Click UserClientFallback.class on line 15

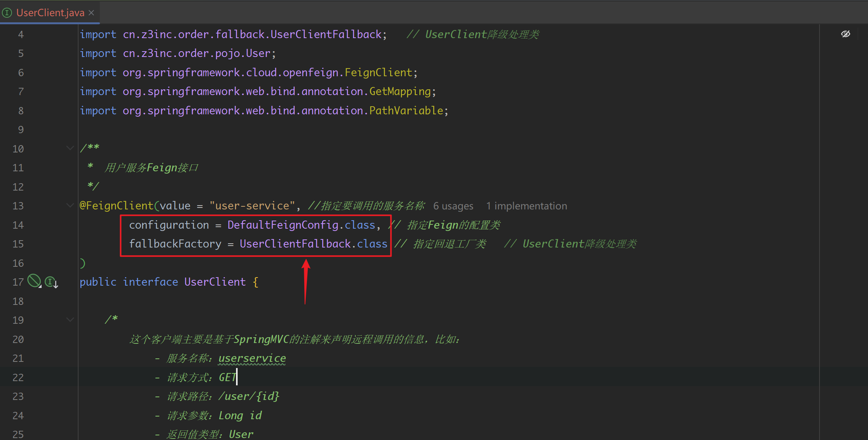point(313,244)
